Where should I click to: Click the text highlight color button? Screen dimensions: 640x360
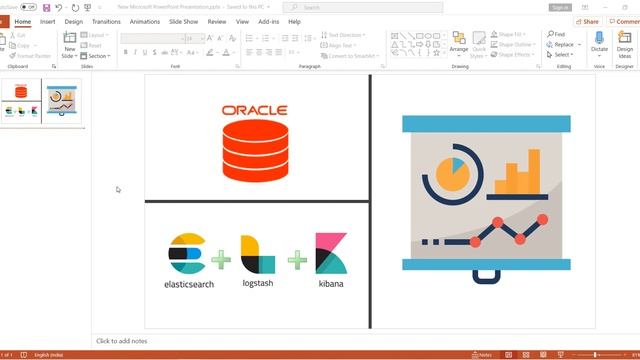210,52
